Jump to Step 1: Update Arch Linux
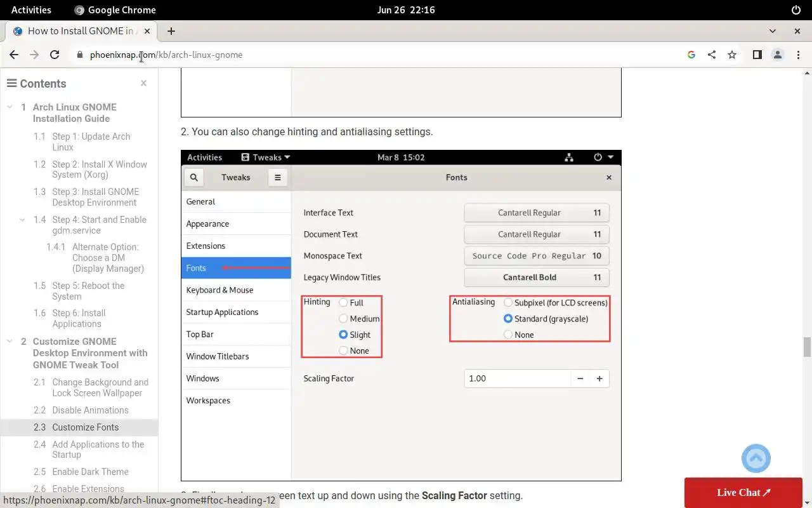Viewport: 812px width, 508px height. click(x=91, y=142)
